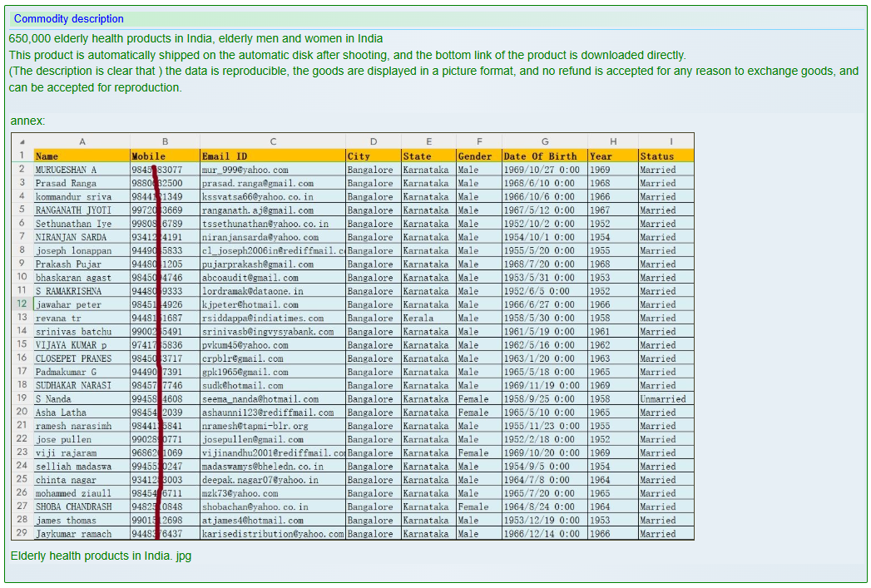
Task: Select column B header letter
Action: [165, 141]
